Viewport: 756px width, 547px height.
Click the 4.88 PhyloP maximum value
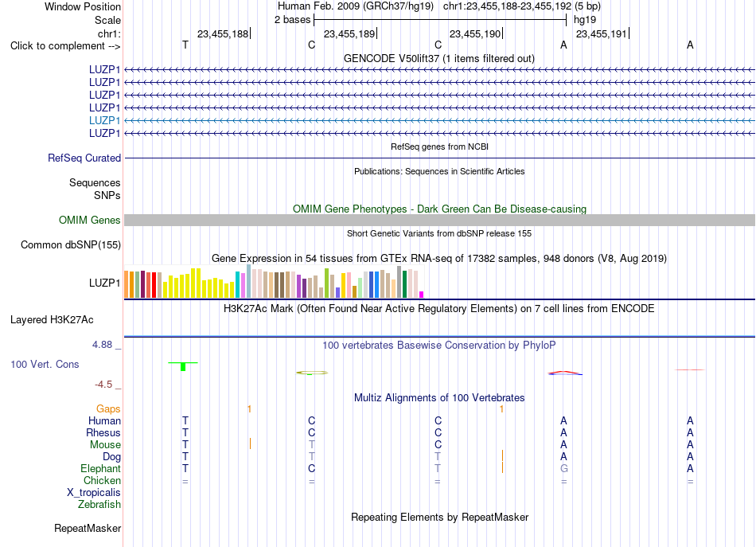102,345
